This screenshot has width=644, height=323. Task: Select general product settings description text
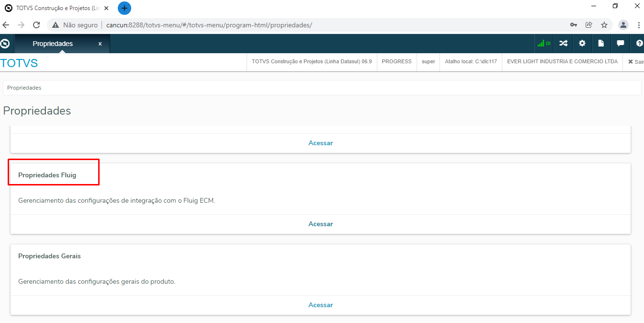point(97,281)
